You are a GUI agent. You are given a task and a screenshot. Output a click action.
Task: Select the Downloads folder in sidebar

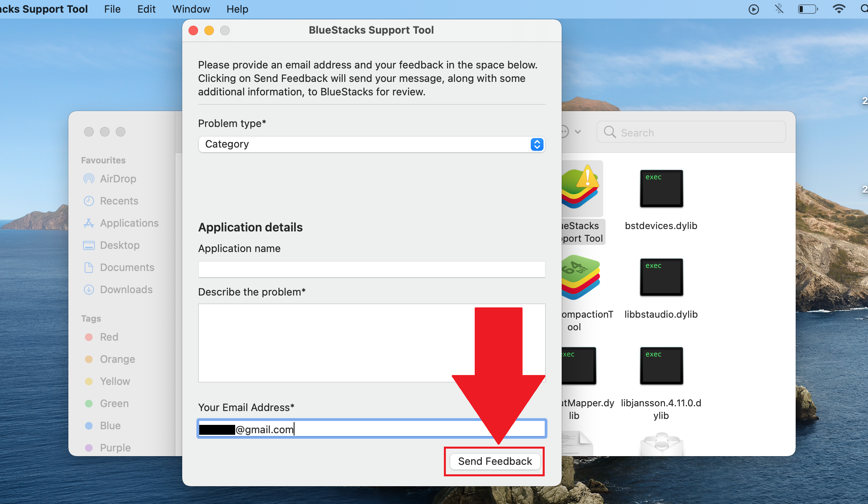coord(126,290)
